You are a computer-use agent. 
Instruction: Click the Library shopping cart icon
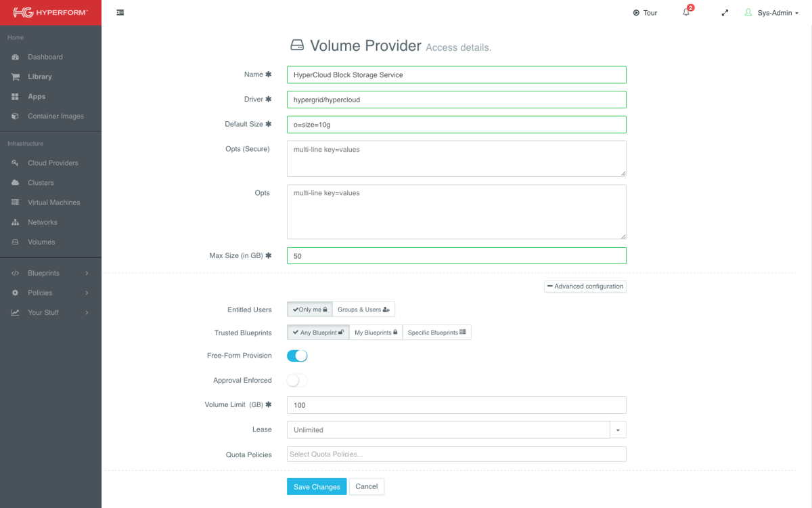(x=15, y=77)
